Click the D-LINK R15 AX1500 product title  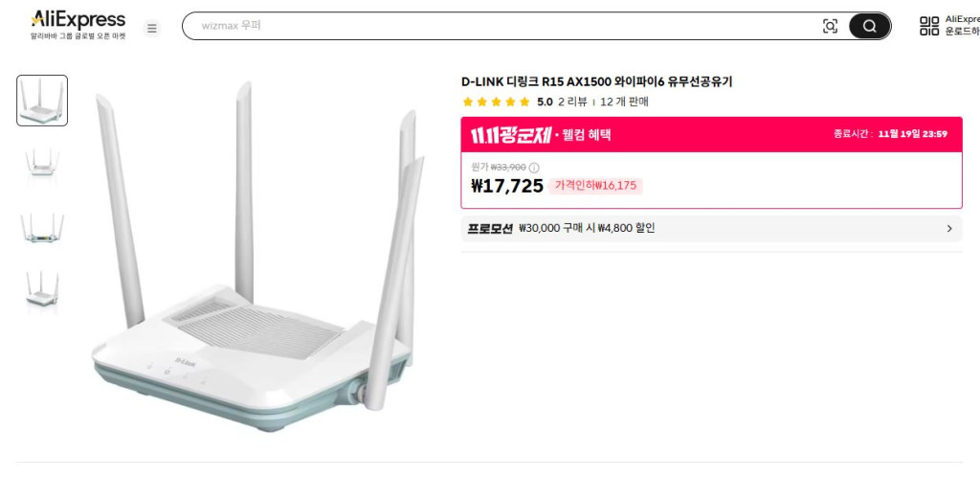click(x=603, y=81)
